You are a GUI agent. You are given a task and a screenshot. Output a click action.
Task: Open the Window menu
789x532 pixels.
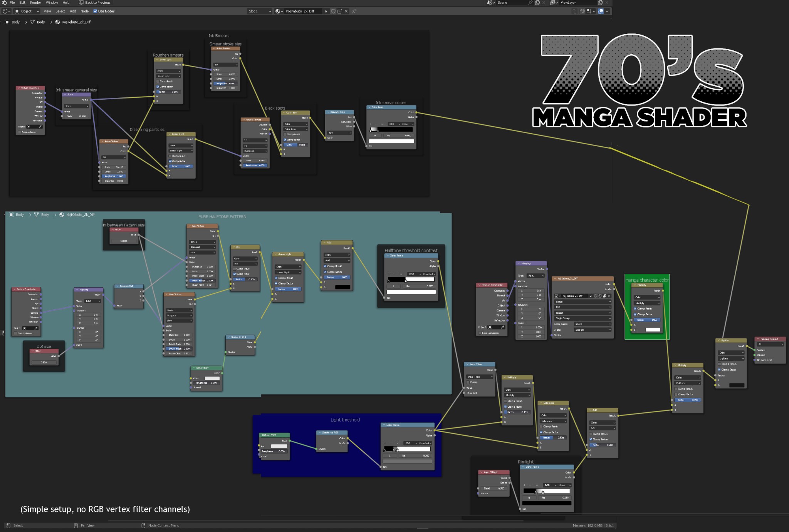[x=52, y=3]
